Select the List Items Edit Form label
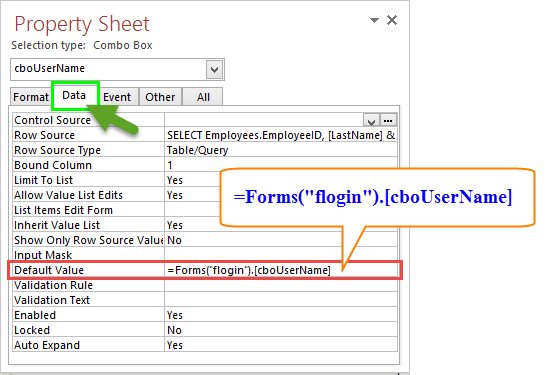 tap(63, 210)
